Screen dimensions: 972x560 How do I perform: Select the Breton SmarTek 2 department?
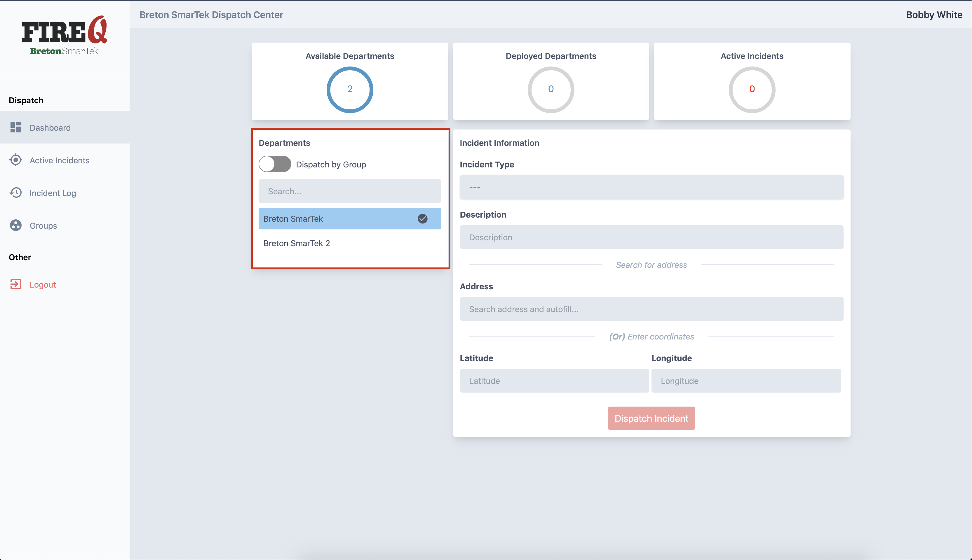tap(350, 242)
